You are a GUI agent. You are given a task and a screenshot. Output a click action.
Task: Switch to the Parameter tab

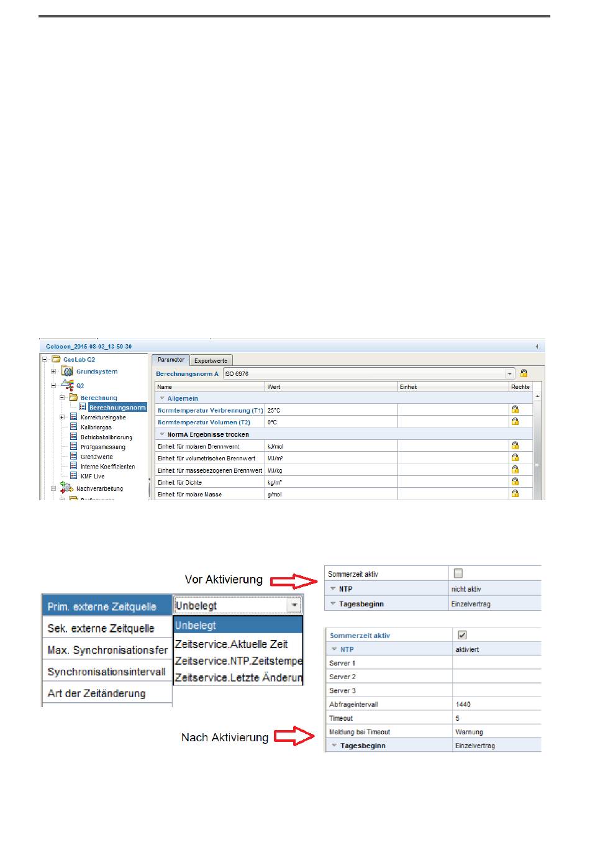point(171,360)
